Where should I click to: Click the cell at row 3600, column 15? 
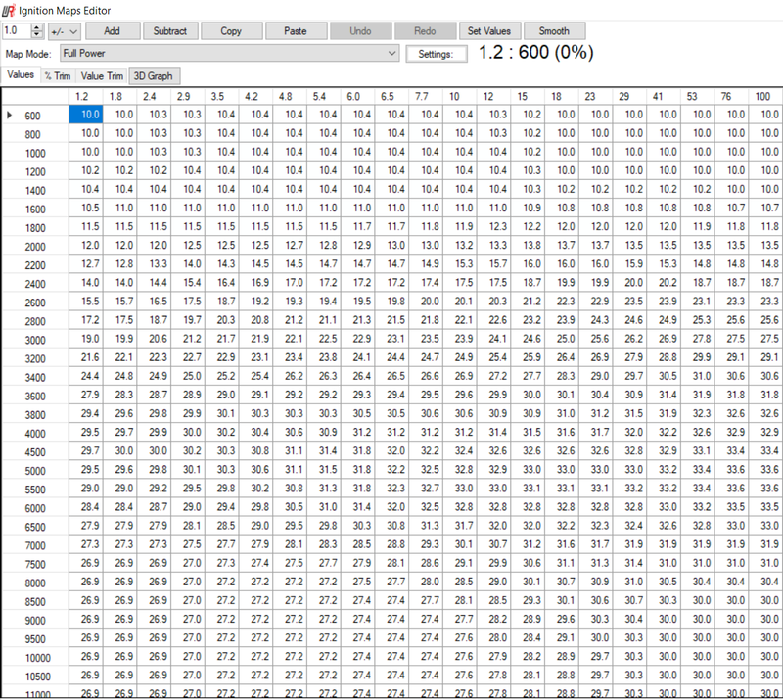pyautogui.click(x=528, y=395)
